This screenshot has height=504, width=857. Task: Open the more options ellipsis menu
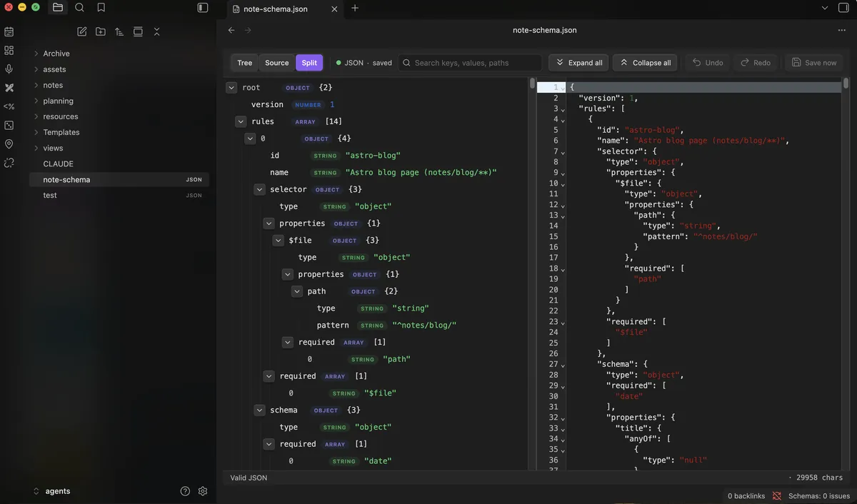[x=842, y=30]
